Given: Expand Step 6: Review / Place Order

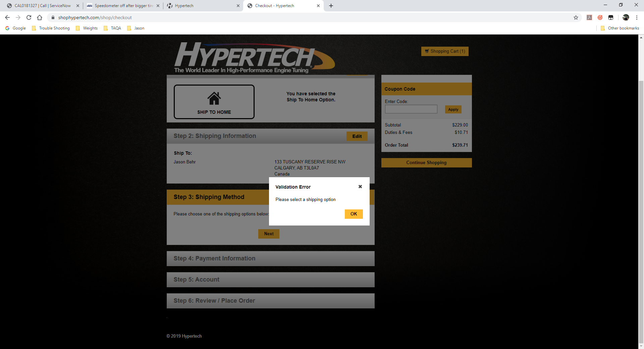Looking at the screenshot, I should coord(270,301).
